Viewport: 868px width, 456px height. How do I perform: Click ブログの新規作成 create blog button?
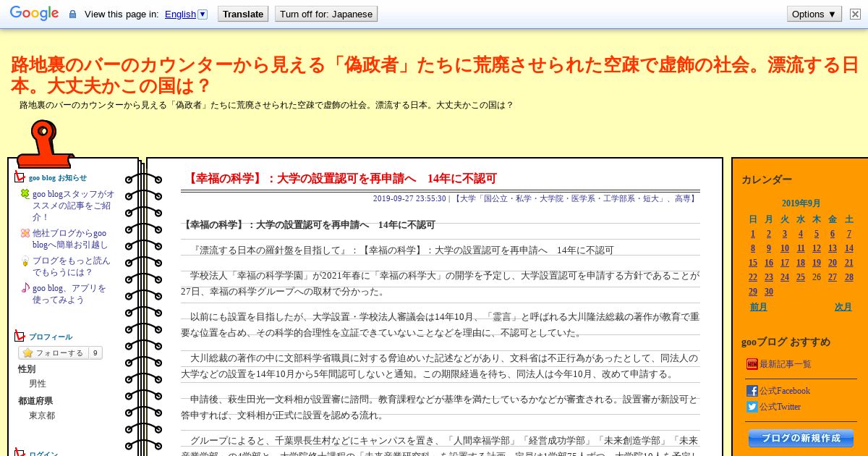pyautogui.click(x=801, y=438)
